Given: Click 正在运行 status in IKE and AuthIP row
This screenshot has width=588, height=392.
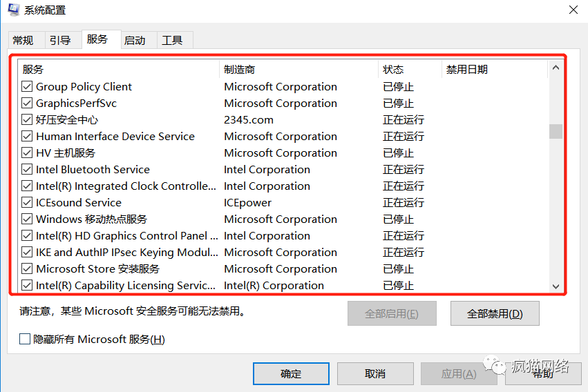Looking at the screenshot, I should point(404,253).
